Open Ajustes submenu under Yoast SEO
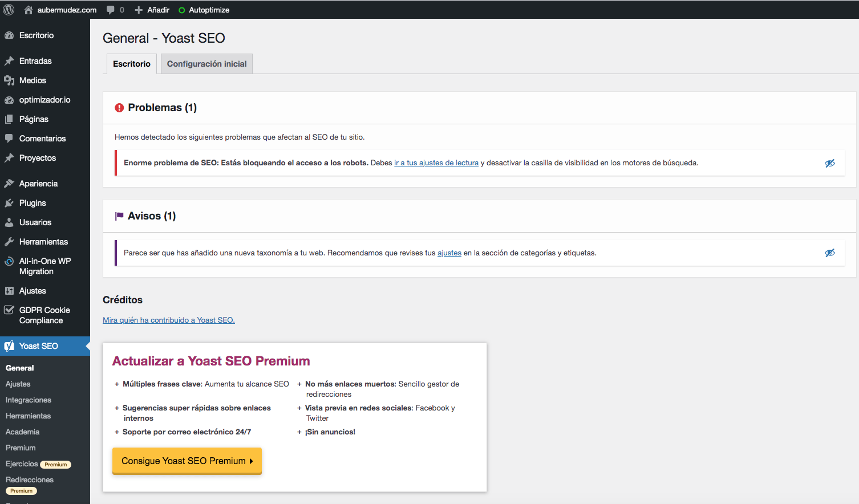Image resolution: width=859 pixels, height=504 pixels. (18, 384)
